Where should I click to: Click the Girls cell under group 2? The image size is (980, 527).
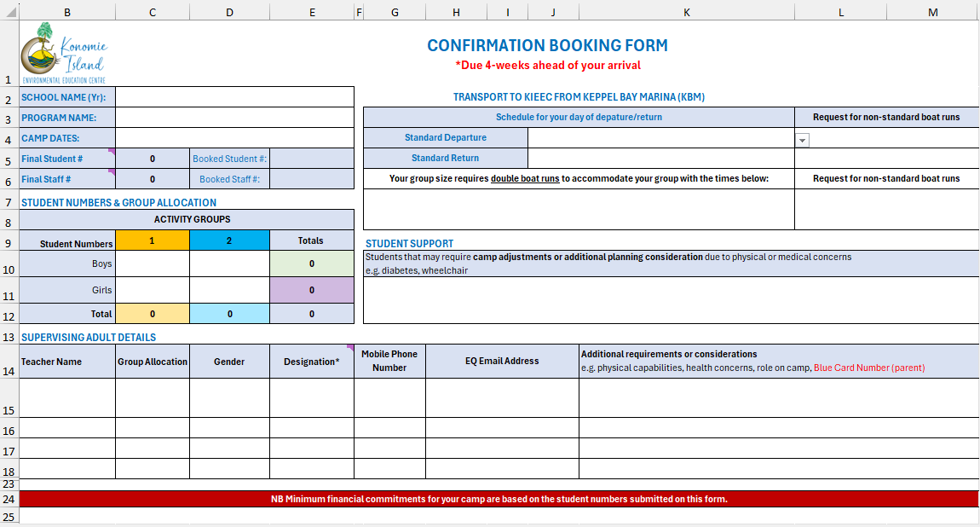click(229, 290)
